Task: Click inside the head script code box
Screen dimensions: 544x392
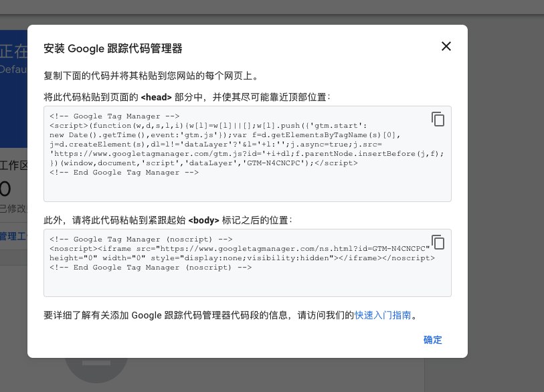Action: pyautogui.click(x=248, y=154)
